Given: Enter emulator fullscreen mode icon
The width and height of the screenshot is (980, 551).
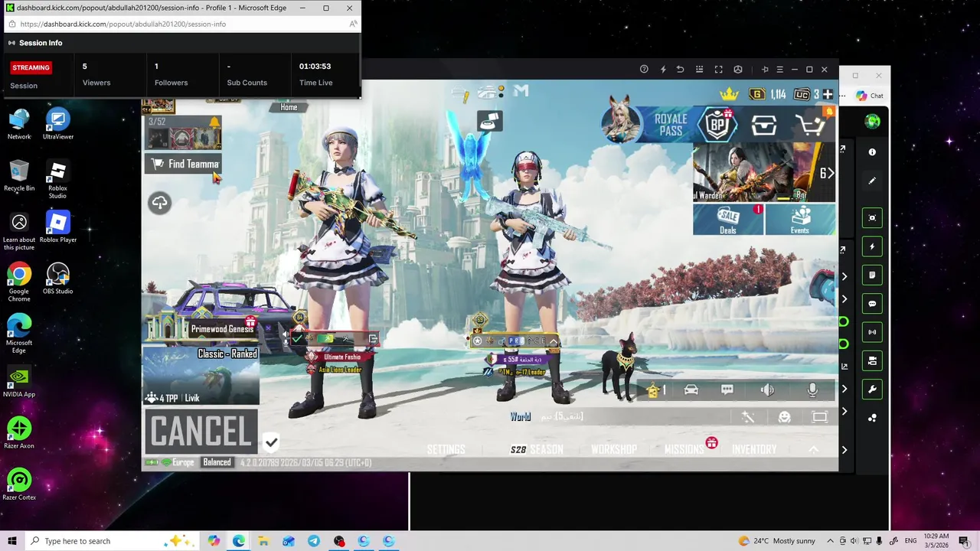Looking at the screenshot, I should 718,70.
